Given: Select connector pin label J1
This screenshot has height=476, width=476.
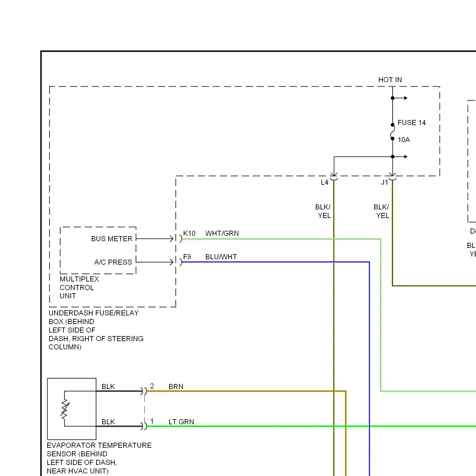Looking at the screenshot, I should click(384, 182).
